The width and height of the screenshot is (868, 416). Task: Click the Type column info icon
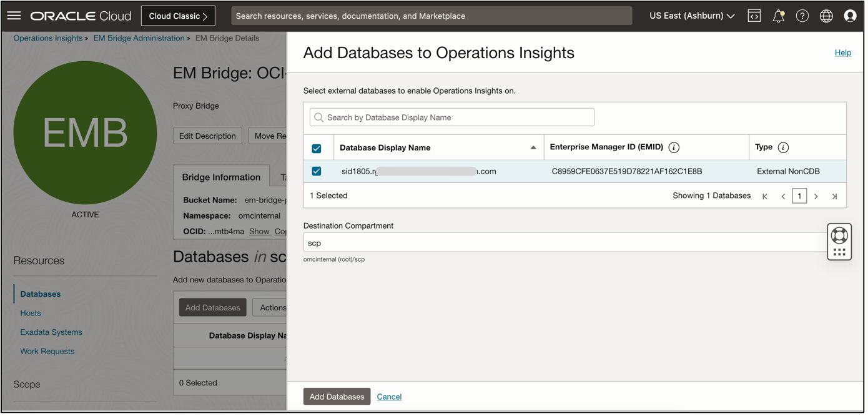783,147
